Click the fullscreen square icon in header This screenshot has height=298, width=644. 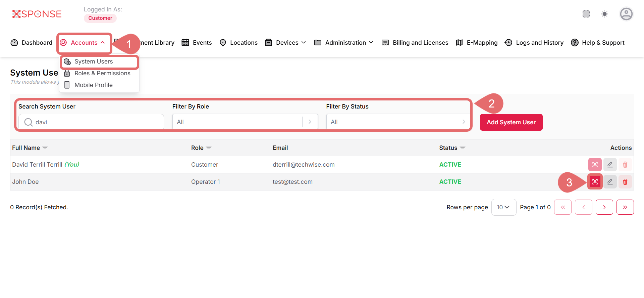pyautogui.click(x=586, y=14)
